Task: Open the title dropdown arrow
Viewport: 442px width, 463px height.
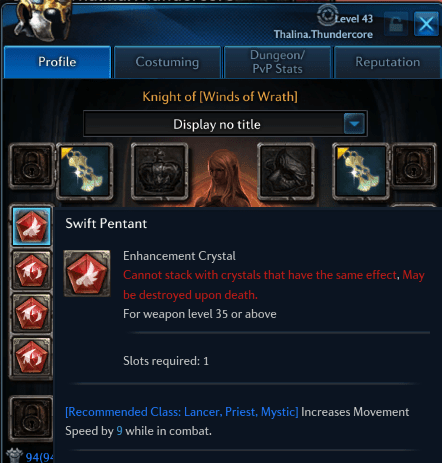Action: 354,124
